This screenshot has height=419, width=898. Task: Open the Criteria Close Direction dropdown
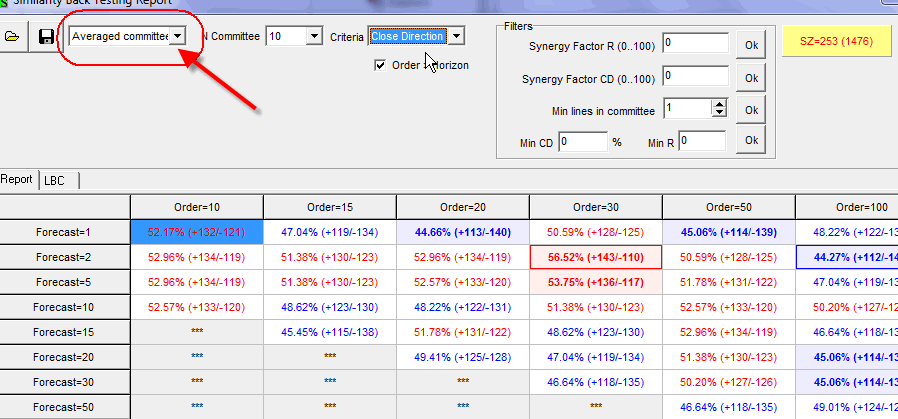(456, 36)
